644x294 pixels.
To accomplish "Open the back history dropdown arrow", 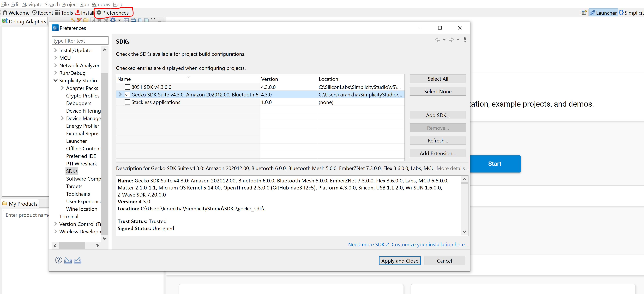I will (444, 40).
